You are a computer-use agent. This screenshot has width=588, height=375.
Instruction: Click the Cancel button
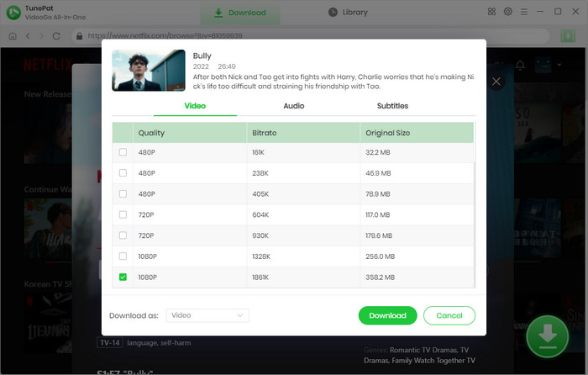(449, 315)
